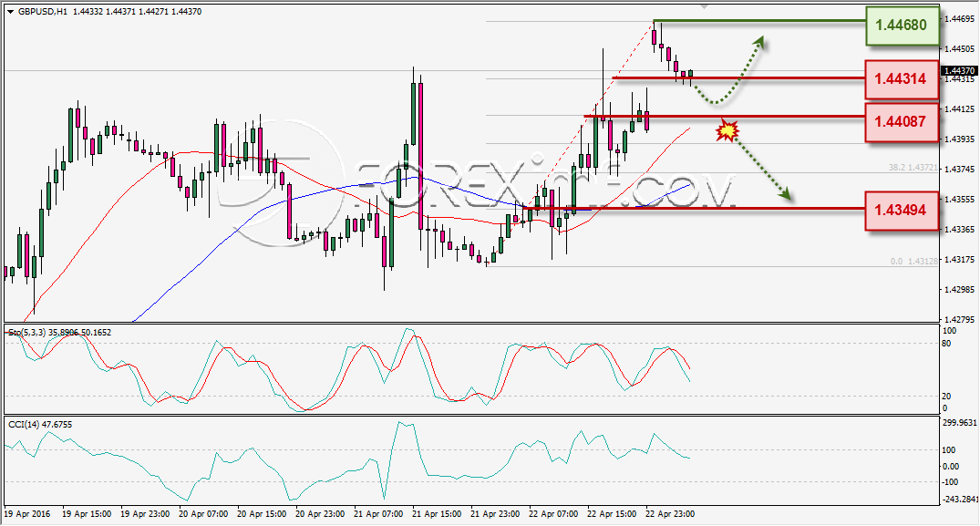The image size is (980, 526).
Task: Click the 1.43365 price axis label
Action: point(959,229)
